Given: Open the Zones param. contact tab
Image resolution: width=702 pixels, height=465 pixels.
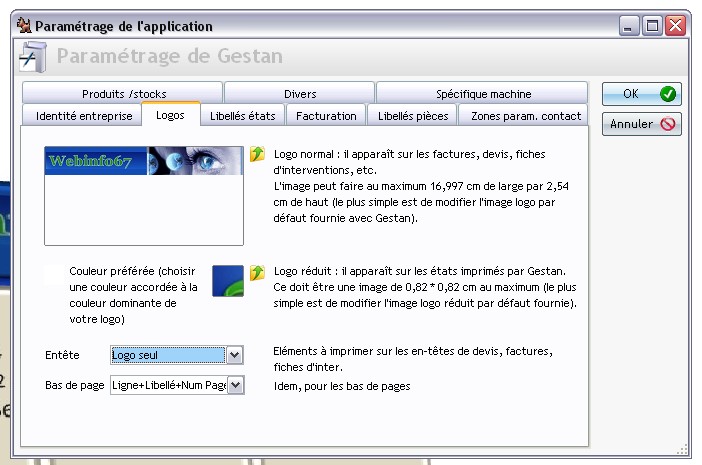Looking at the screenshot, I should point(525,116).
